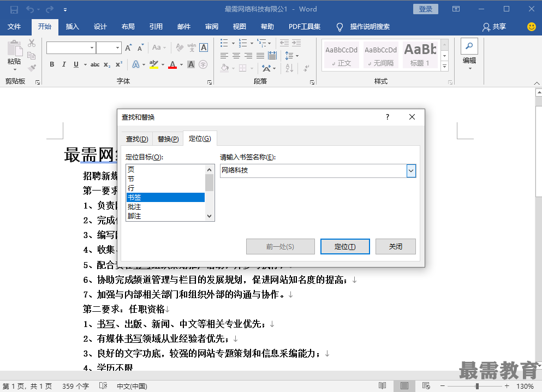This screenshot has height=392, width=542.
Task: Switch to read mode view
Action: (382, 386)
